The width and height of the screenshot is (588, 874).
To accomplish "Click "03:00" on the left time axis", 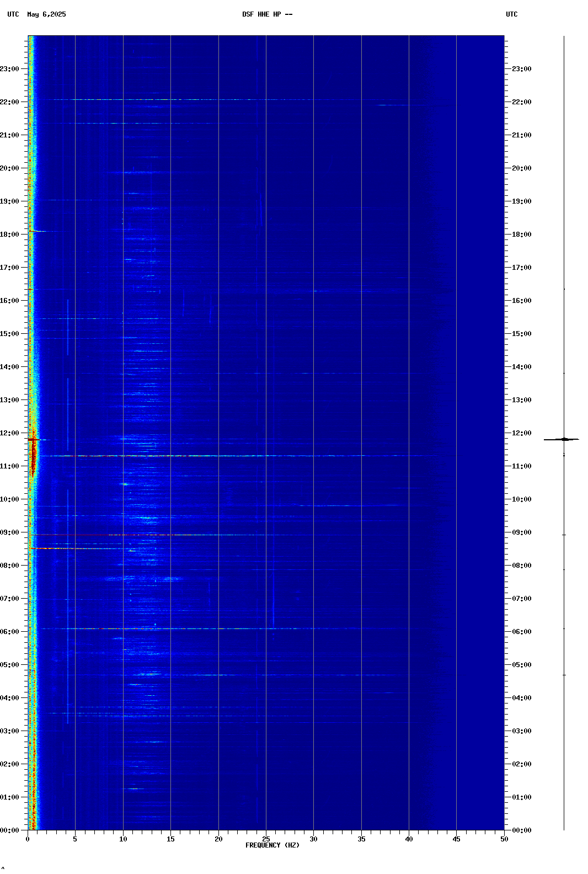I will (x=9, y=731).
